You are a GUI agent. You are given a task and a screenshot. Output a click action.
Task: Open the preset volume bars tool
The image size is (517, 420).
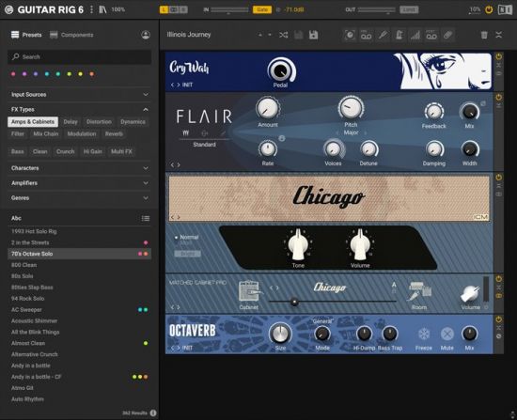pos(415,35)
